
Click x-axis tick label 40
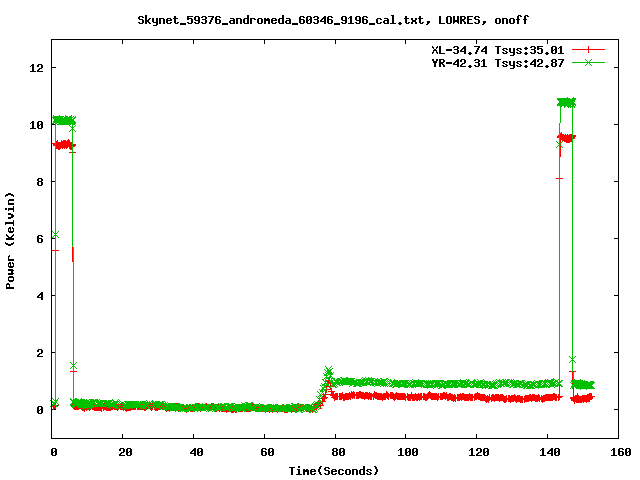point(196,452)
